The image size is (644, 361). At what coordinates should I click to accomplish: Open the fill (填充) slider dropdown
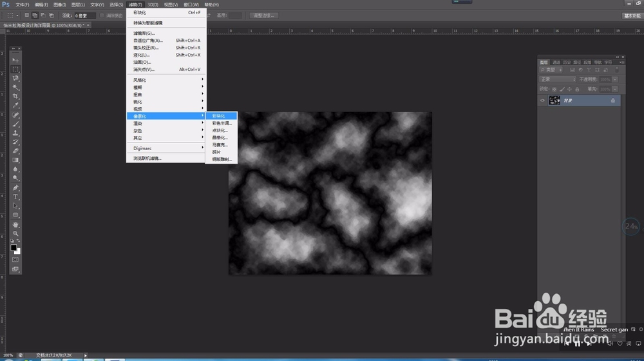point(615,89)
